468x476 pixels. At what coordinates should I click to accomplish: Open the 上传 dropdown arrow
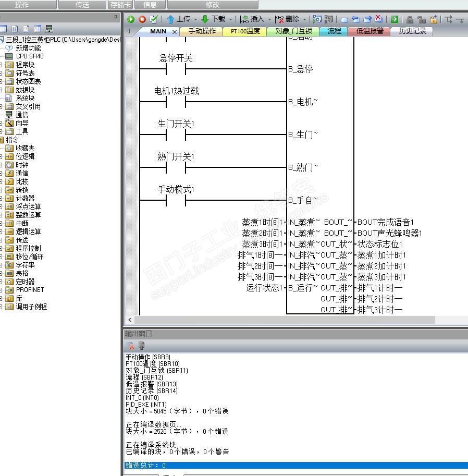point(195,19)
